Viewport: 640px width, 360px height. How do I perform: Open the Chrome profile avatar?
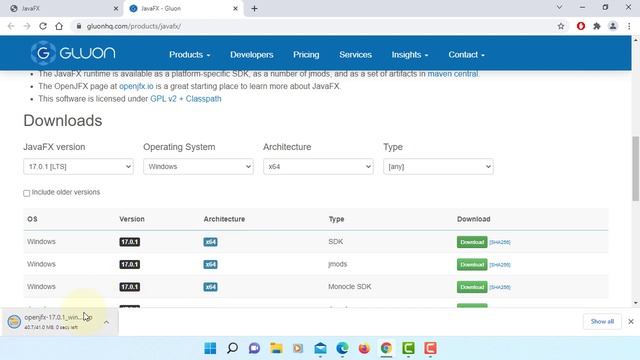(x=613, y=26)
